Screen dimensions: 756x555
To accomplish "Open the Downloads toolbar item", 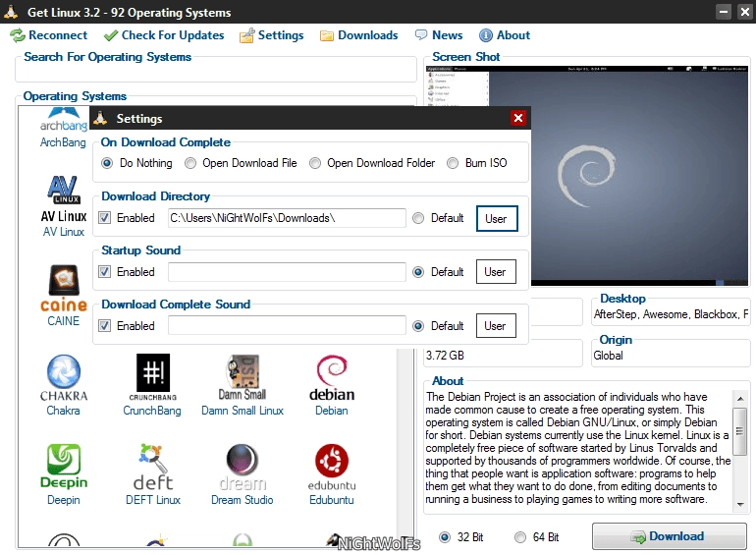I will click(x=359, y=35).
